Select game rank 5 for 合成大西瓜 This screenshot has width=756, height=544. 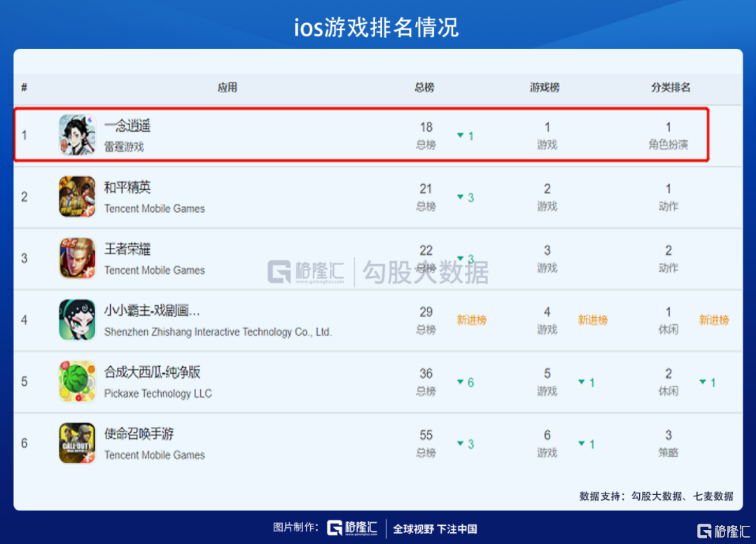(x=547, y=374)
